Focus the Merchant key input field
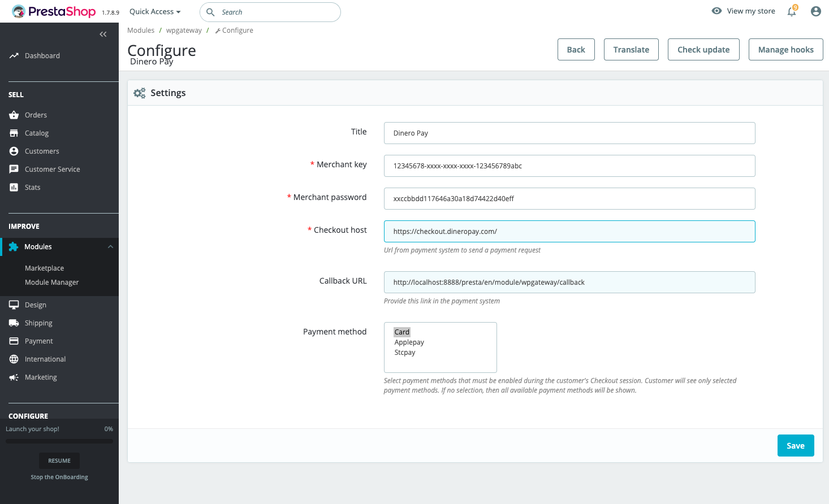 pos(569,166)
